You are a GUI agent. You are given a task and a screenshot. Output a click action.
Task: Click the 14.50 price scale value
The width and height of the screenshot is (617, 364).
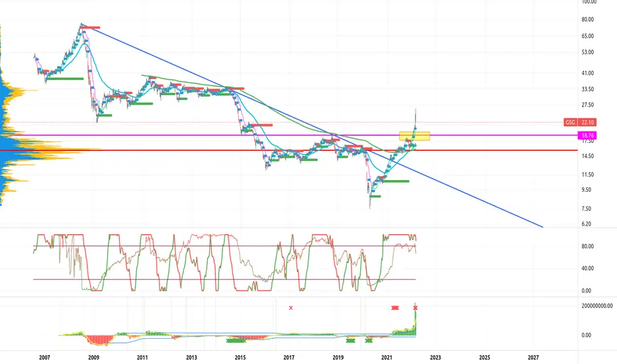click(587, 156)
